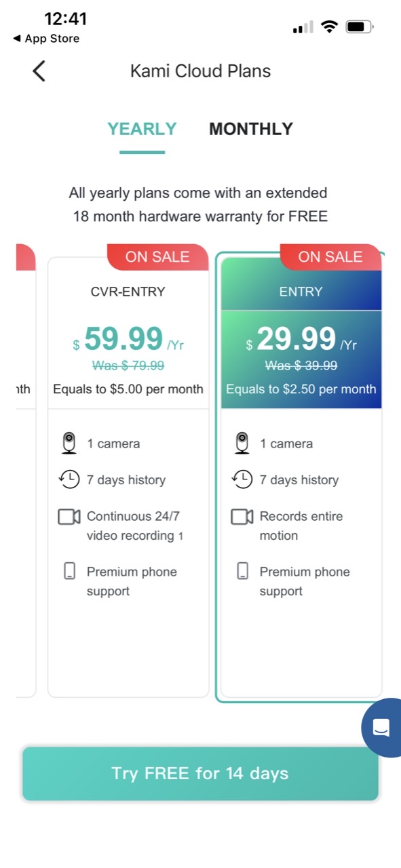Tap the back arrow icon

coord(39,71)
